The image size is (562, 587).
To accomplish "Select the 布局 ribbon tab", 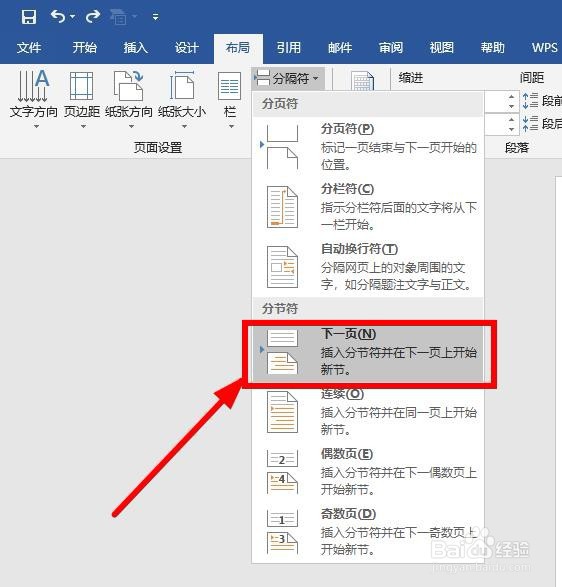I will [x=238, y=48].
